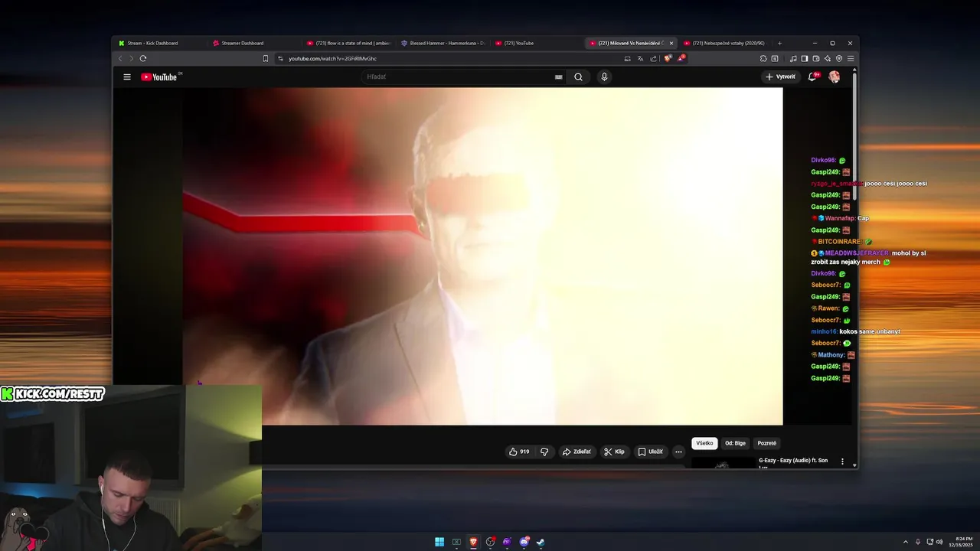Click the media control music-note icon in toolbar
The height and width of the screenshot is (551, 980).
tap(793, 58)
